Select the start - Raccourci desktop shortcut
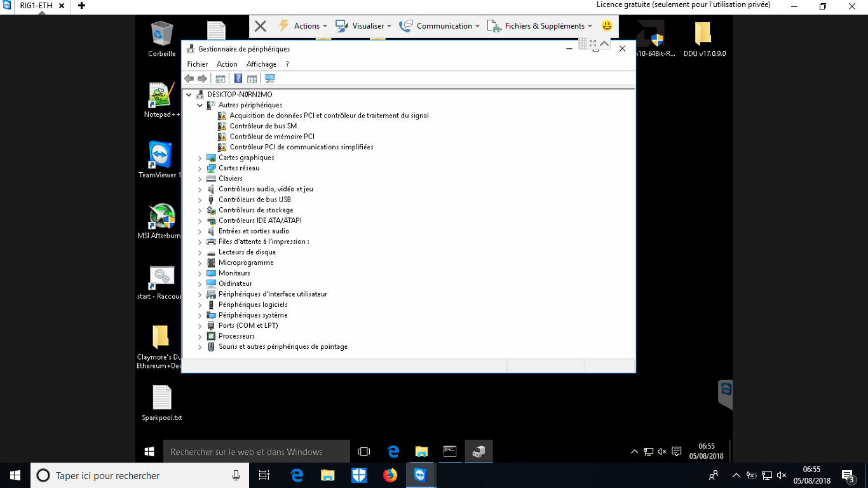The height and width of the screenshot is (488, 868). click(160, 282)
